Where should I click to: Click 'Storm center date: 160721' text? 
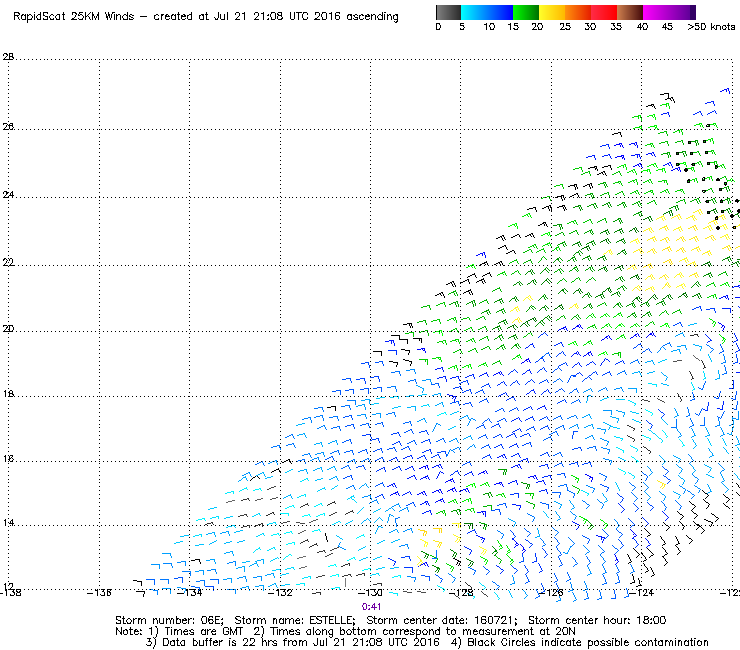[x=442, y=620]
